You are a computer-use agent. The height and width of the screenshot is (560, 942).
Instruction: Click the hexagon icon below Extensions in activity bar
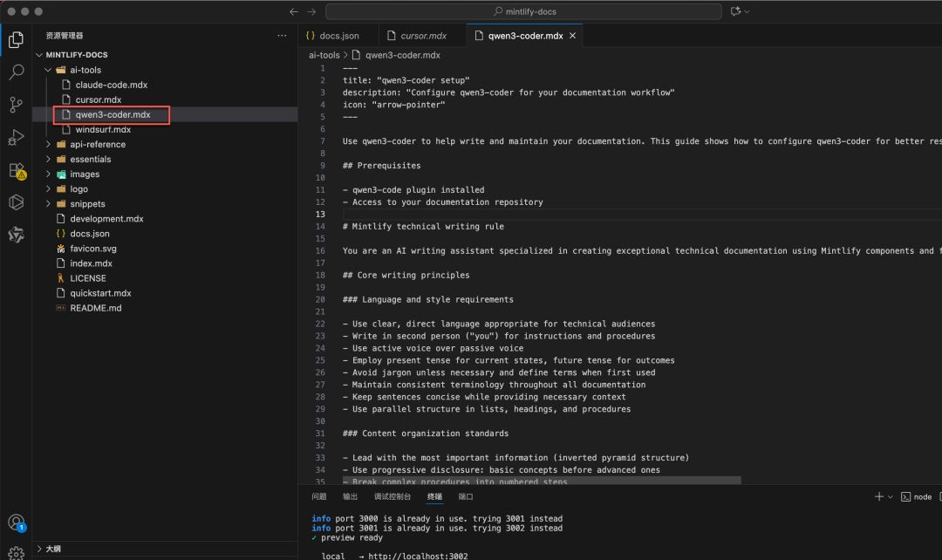[x=17, y=202]
